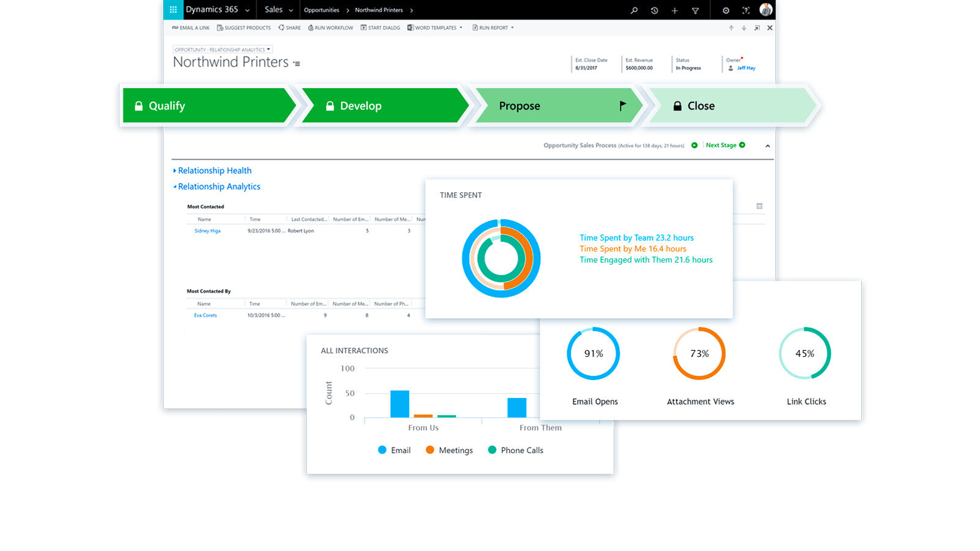Open grid view icon for Most Contacted
The width and height of the screenshot is (980, 551).
click(x=759, y=206)
